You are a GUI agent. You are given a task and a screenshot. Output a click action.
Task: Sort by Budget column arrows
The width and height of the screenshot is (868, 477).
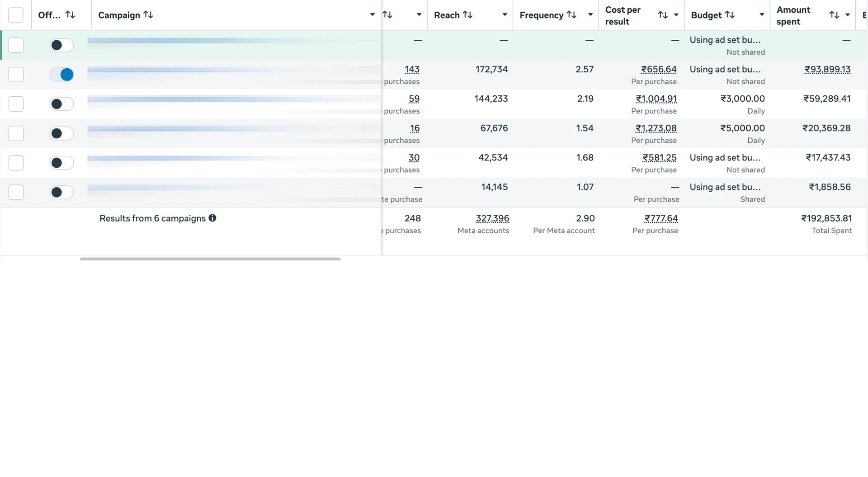click(x=730, y=15)
